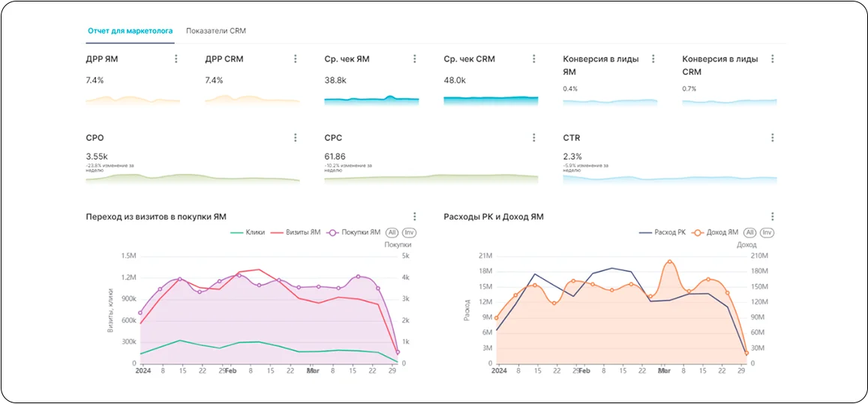868x404 pixels.
Task: Open the Ср. чек CRM card menu
Action: (x=533, y=58)
